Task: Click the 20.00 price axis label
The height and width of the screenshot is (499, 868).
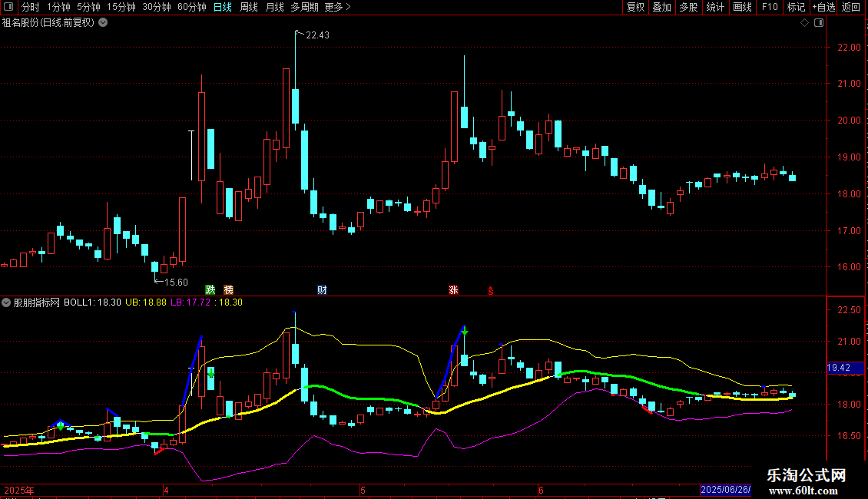Action: [x=849, y=121]
